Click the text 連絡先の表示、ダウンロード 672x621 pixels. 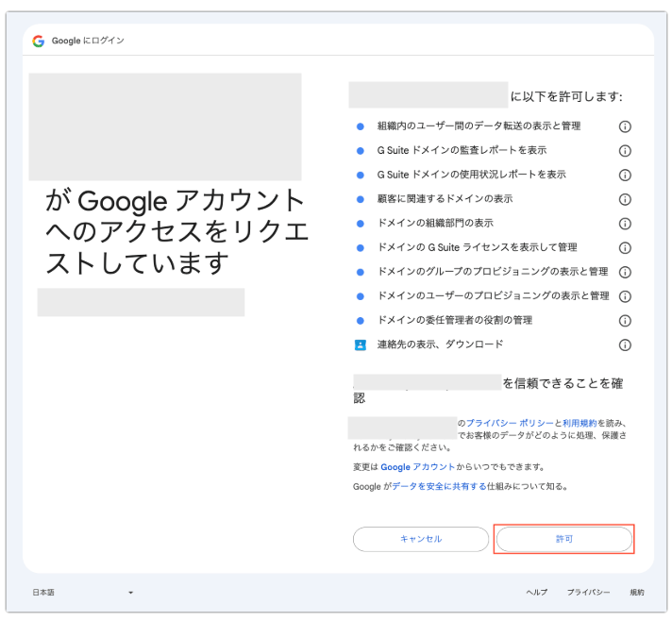tap(440, 344)
